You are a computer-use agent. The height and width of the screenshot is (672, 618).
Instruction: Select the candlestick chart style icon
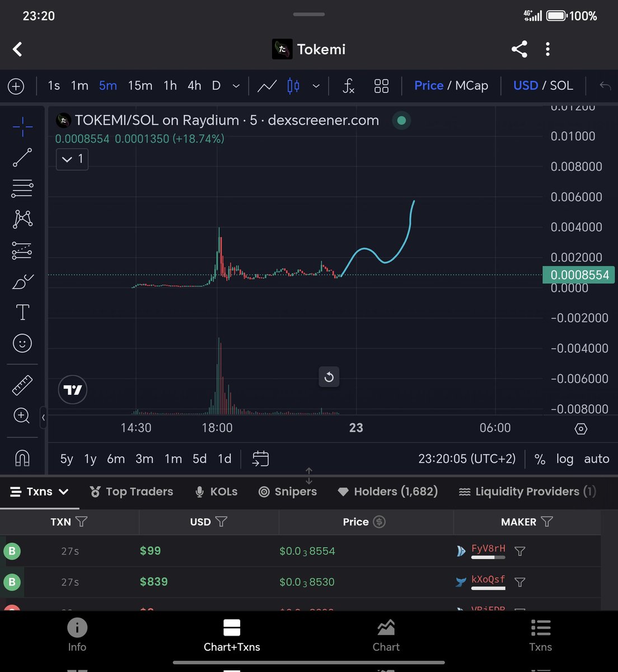(293, 86)
